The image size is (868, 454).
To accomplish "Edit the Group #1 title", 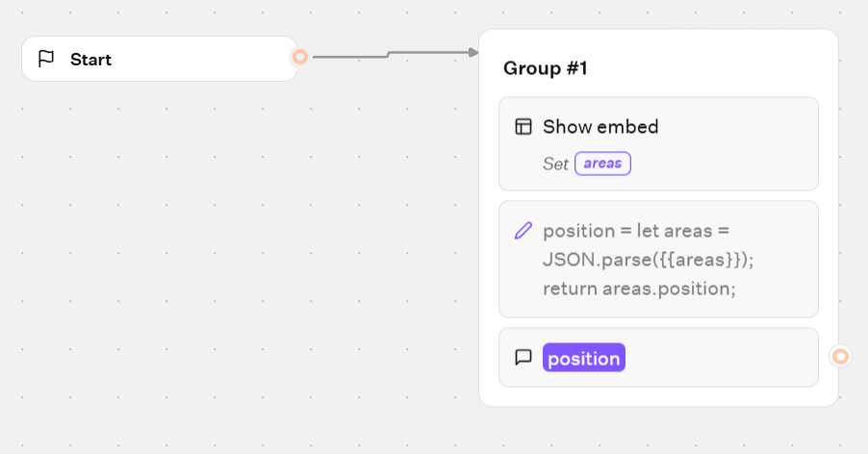I will pyautogui.click(x=546, y=68).
